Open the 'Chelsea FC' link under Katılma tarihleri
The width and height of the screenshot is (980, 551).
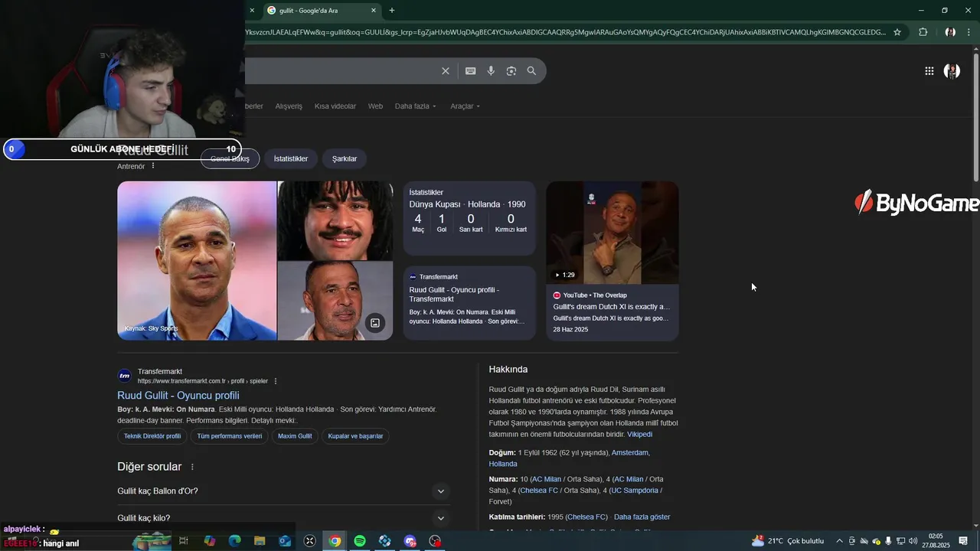(586, 517)
